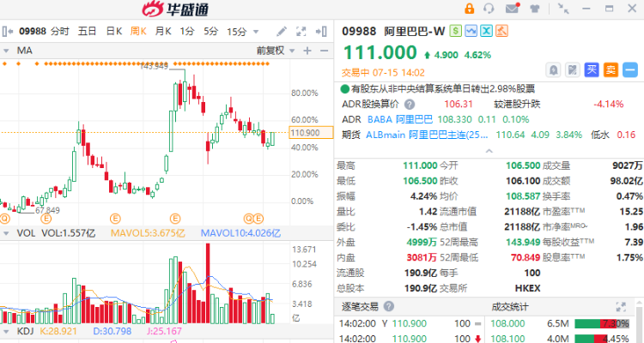The height and width of the screenshot is (343, 644).
Task: Click the blue 买 buy button
Action: [x=592, y=70]
